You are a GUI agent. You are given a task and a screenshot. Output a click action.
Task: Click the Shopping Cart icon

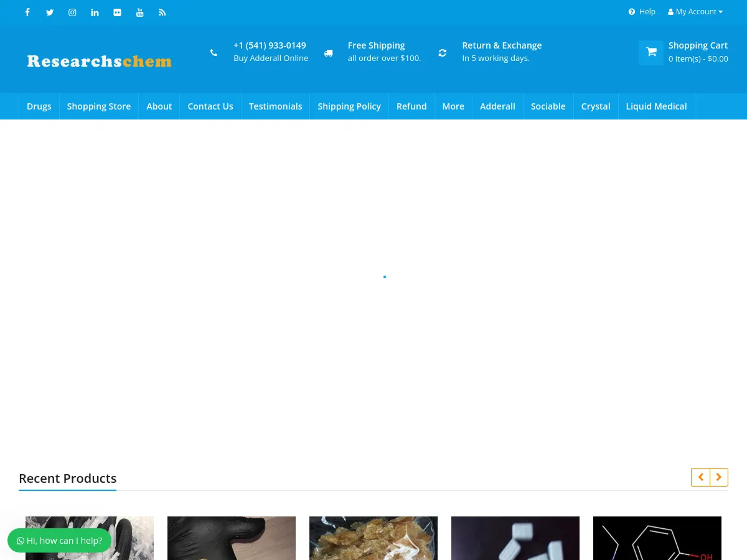pyautogui.click(x=651, y=53)
